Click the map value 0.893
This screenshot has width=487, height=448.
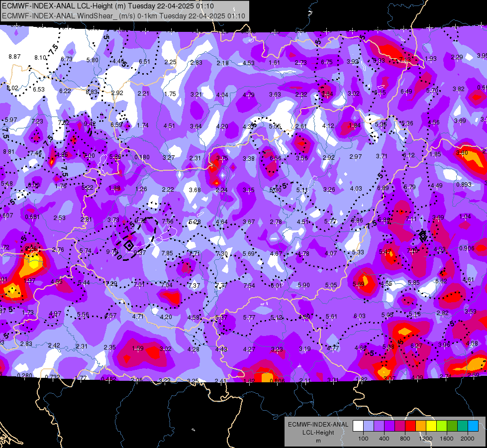coord(464,184)
